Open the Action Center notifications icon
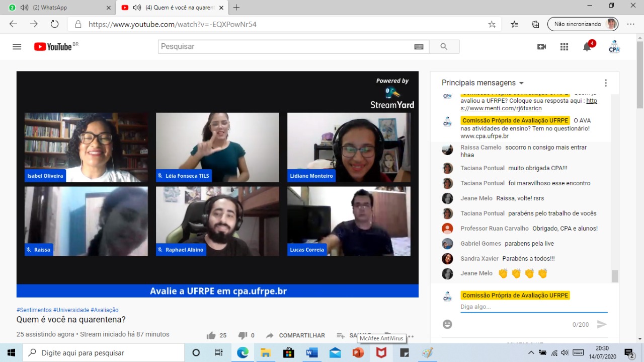Image resolution: width=644 pixels, height=362 pixels. (x=629, y=353)
